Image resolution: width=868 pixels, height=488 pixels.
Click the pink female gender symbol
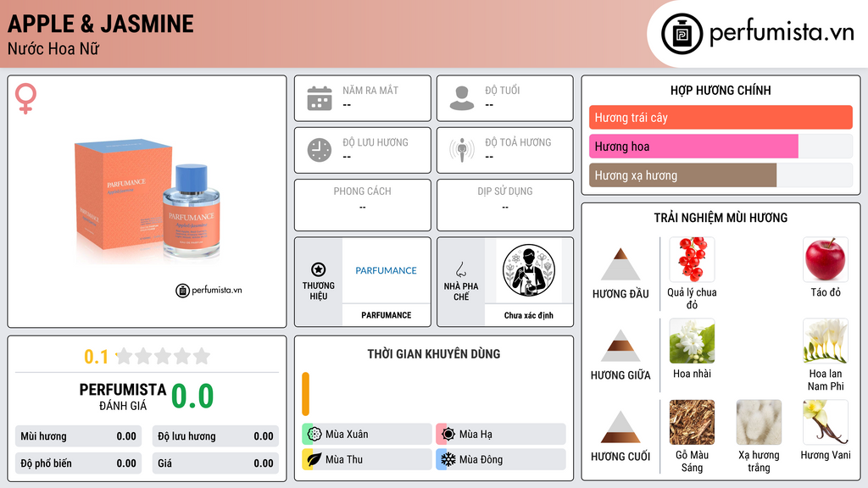[25, 98]
